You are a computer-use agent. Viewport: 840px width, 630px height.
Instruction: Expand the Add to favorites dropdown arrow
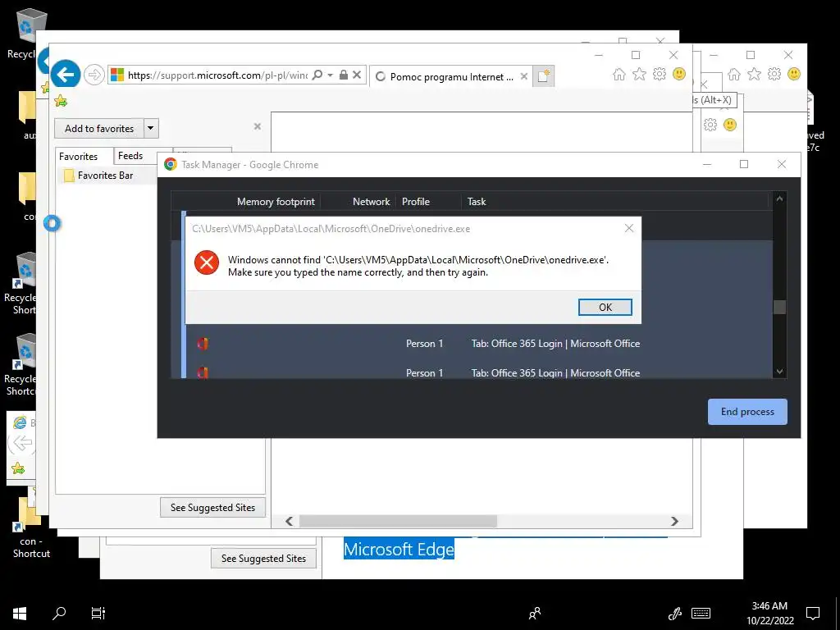(151, 129)
